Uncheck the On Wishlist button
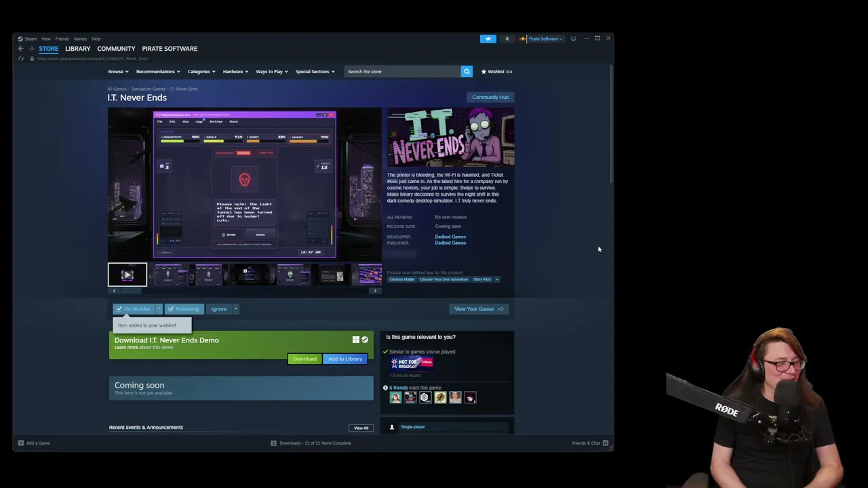 pyautogui.click(x=134, y=309)
